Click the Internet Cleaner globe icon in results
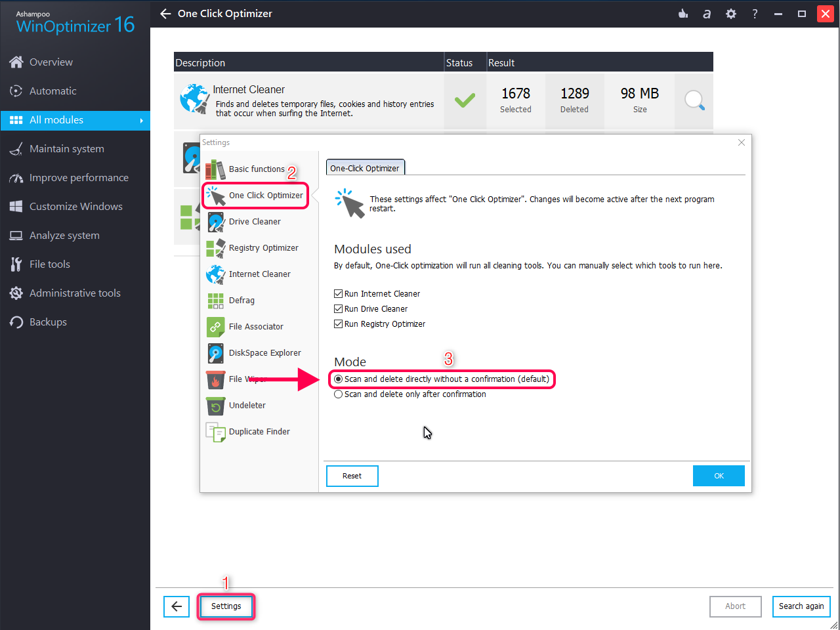The image size is (840, 630). click(194, 99)
